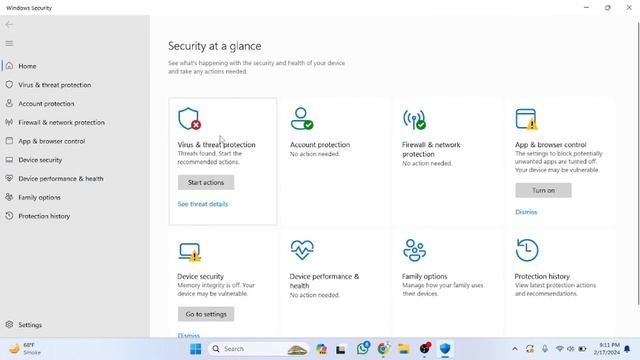Click the Device performance heartbeat tile icon
Screen dimensions: 640x360
pyautogui.click(x=302, y=250)
